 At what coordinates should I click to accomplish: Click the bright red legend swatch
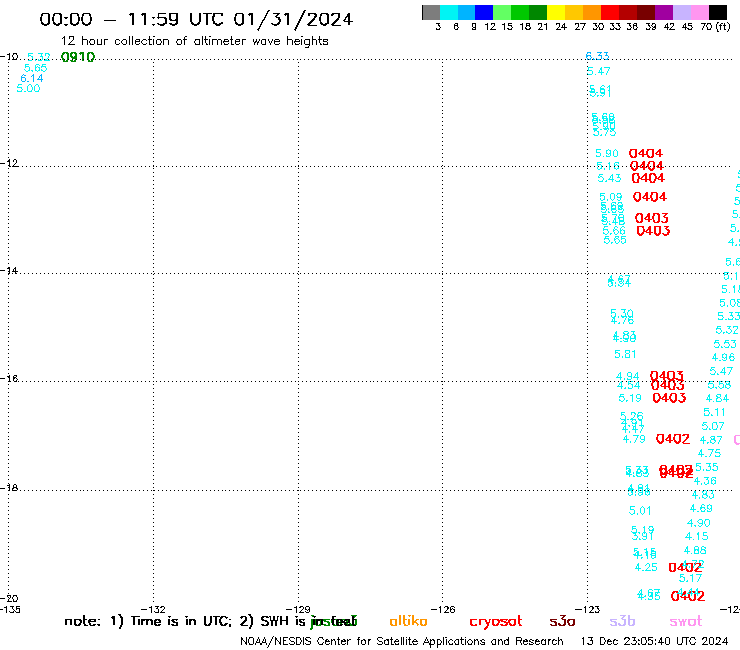[x=610, y=12]
